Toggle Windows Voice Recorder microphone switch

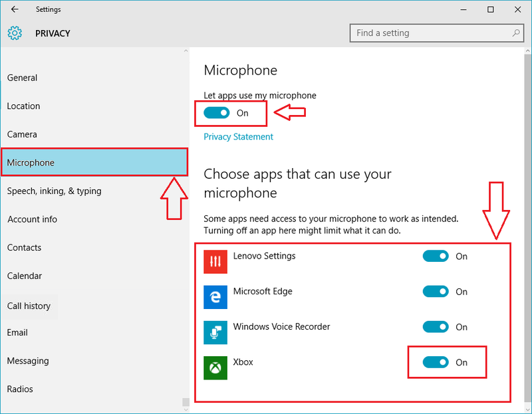[x=436, y=327]
